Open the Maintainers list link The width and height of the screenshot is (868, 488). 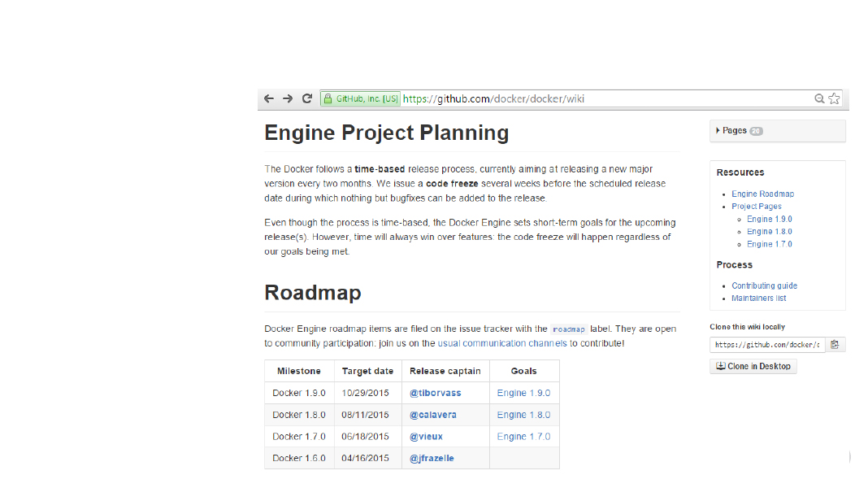coord(759,298)
